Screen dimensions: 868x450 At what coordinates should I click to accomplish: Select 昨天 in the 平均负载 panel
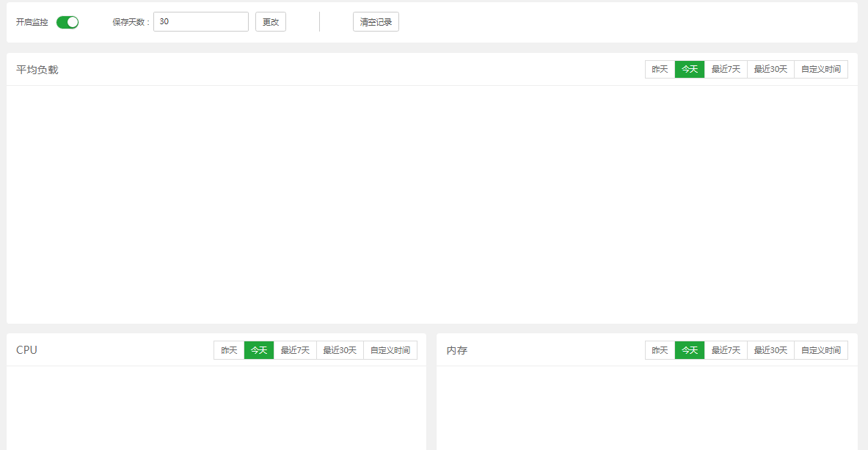coord(659,69)
